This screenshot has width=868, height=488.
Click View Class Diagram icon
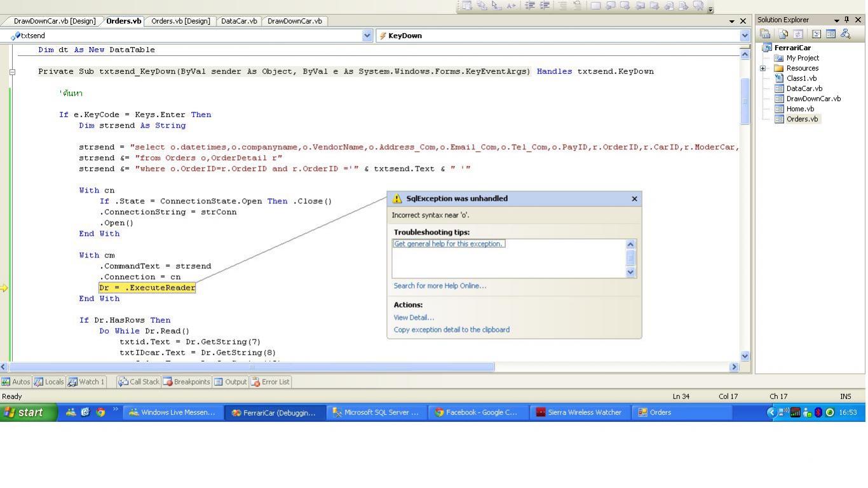(845, 34)
